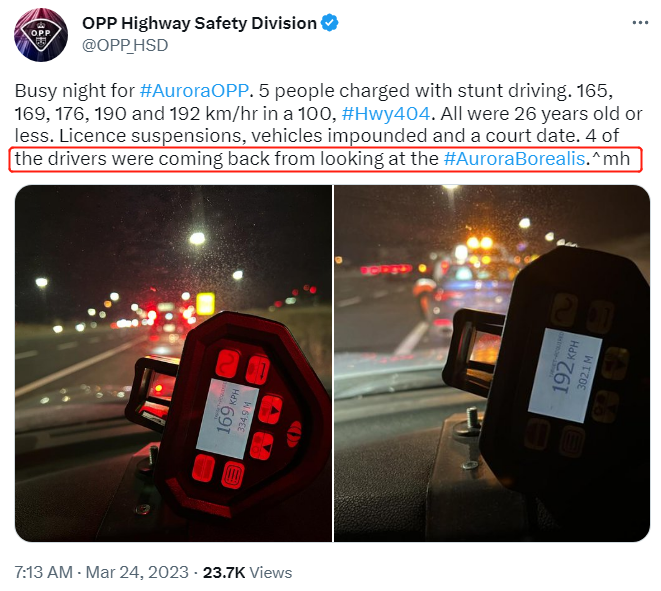Open the #Hwy404 hashtag link
The width and height of the screenshot is (661, 591).
click(386, 113)
